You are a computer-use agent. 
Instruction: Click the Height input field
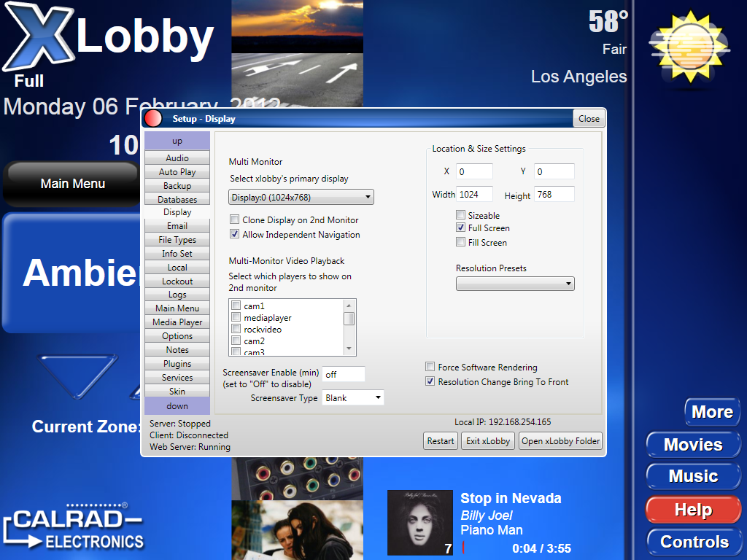(554, 194)
